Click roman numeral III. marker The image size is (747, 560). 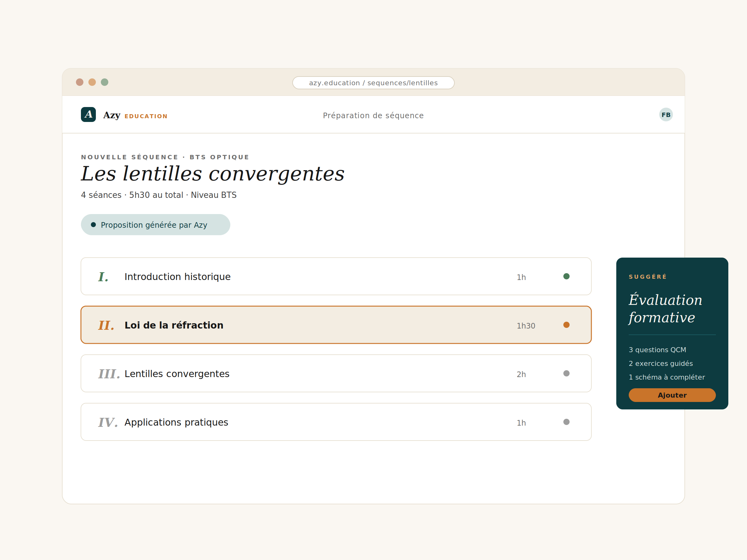109,374
